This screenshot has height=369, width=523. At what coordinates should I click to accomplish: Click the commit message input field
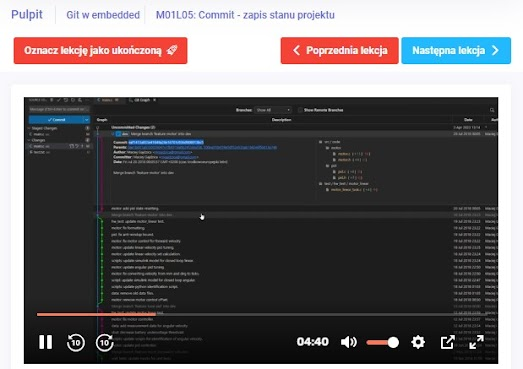point(59,109)
